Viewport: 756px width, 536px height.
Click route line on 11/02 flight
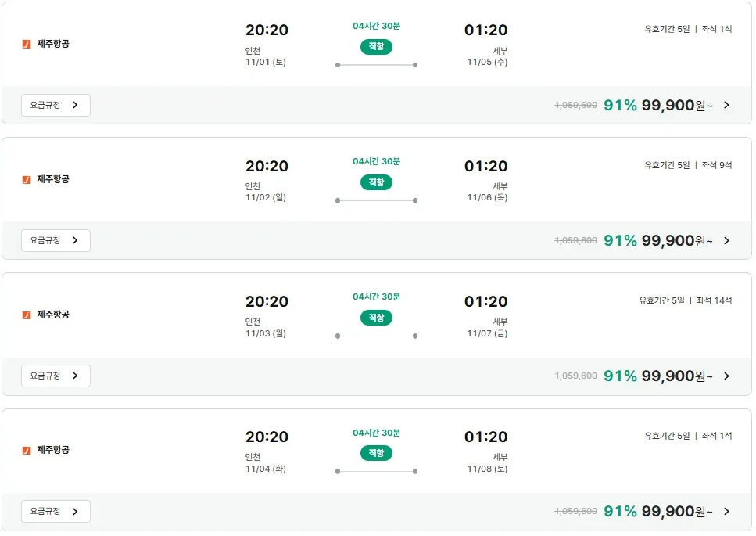coord(376,200)
